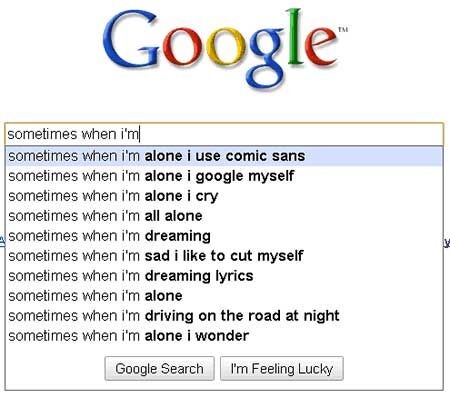Image resolution: width=450 pixels, height=398 pixels.
Task: Select suggestion 'alone i use comic sans'
Action: (x=224, y=156)
